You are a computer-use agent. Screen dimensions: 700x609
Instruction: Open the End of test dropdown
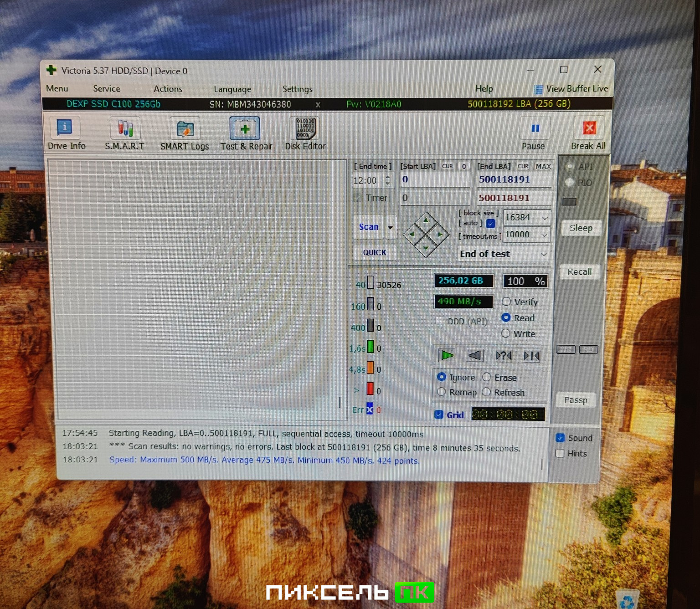coord(503,254)
